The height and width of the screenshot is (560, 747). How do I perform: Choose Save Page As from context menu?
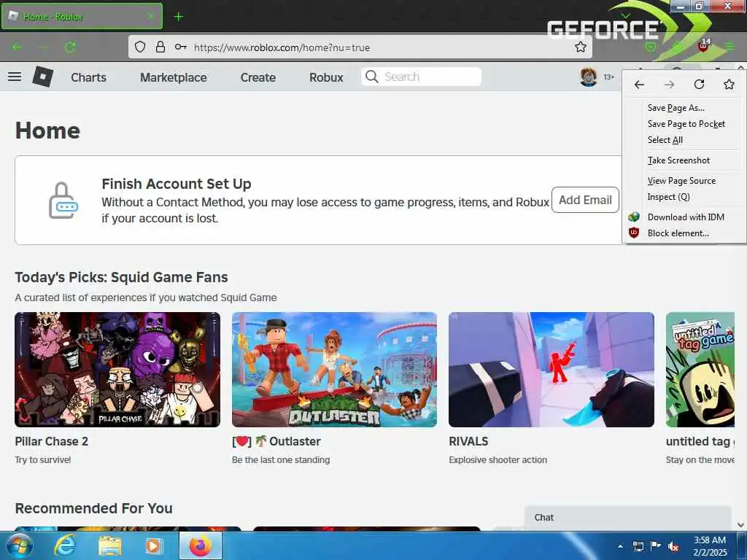pos(676,108)
